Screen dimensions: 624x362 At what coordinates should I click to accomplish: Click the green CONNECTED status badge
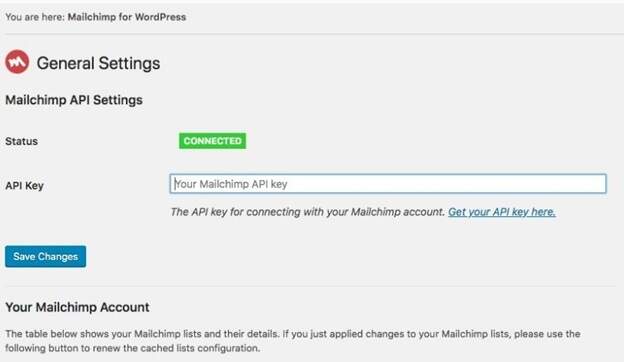213,141
